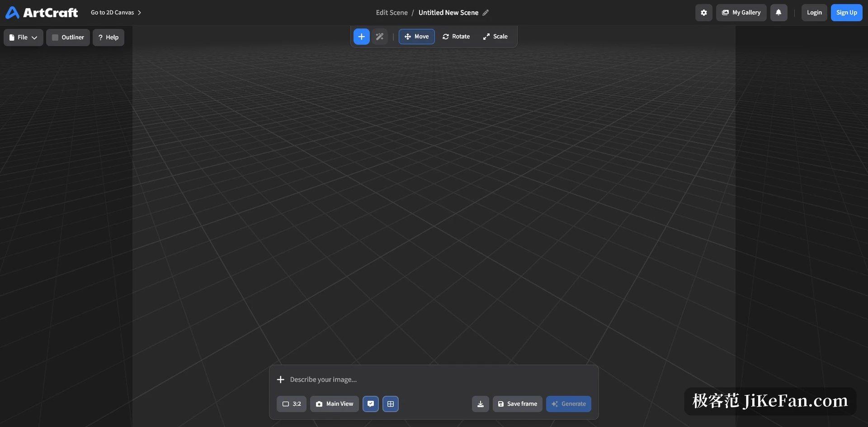This screenshot has height=427, width=868.
Task: Select the magic wand tool in the top toolbar
Action: (x=380, y=37)
